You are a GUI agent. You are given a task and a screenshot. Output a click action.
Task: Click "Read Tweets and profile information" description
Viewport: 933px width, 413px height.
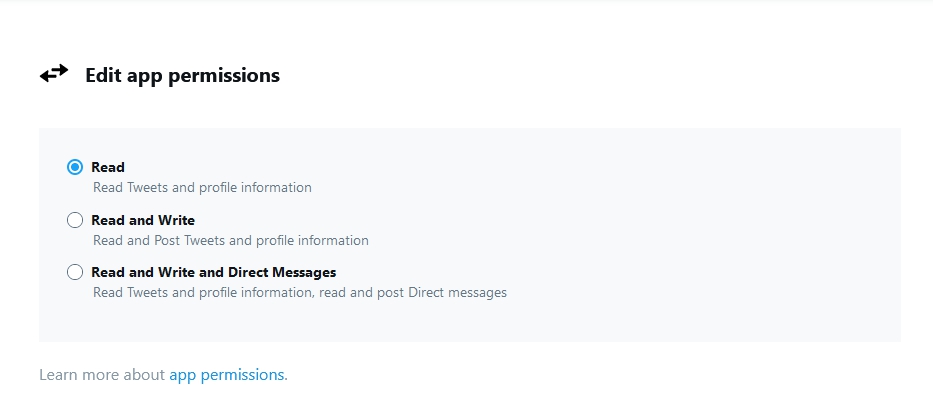[202, 187]
